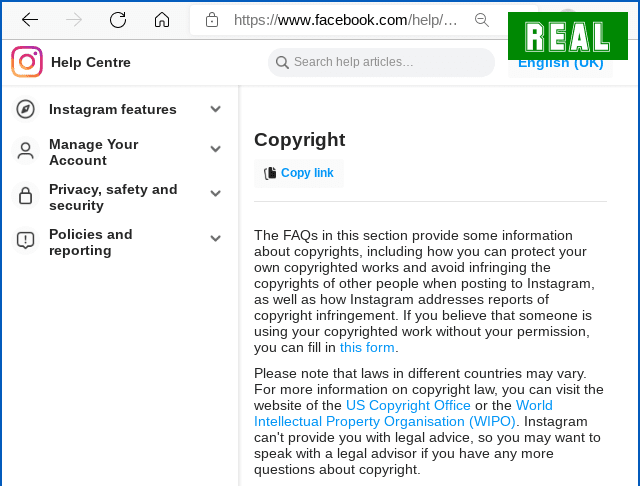The image size is (640, 486).
Task: Click the Copy link button
Action: (x=299, y=173)
